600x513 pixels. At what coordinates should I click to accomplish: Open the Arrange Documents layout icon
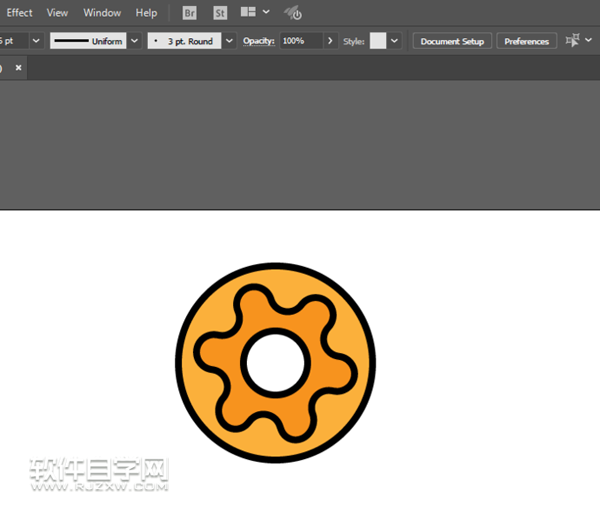click(x=248, y=13)
